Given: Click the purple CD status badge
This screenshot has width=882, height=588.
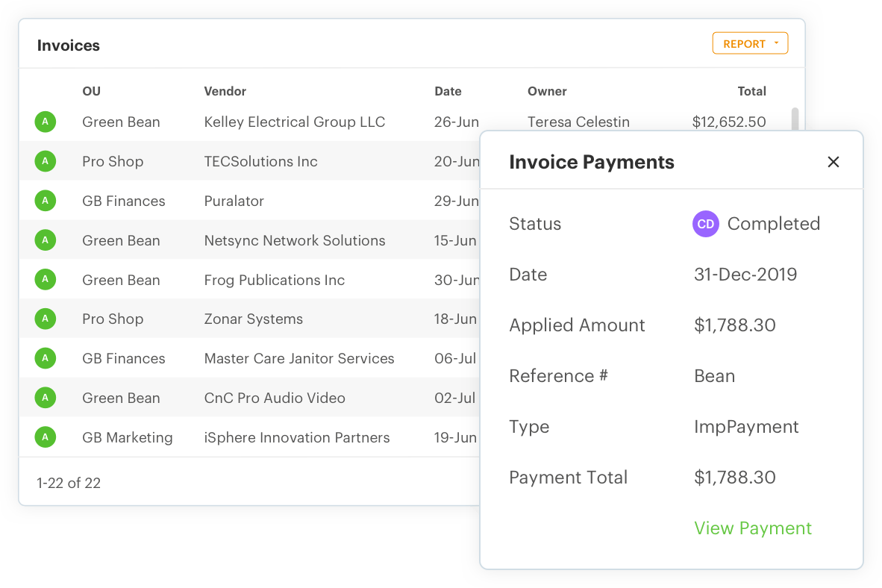Looking at the screenshot, I should pos(705,224).
